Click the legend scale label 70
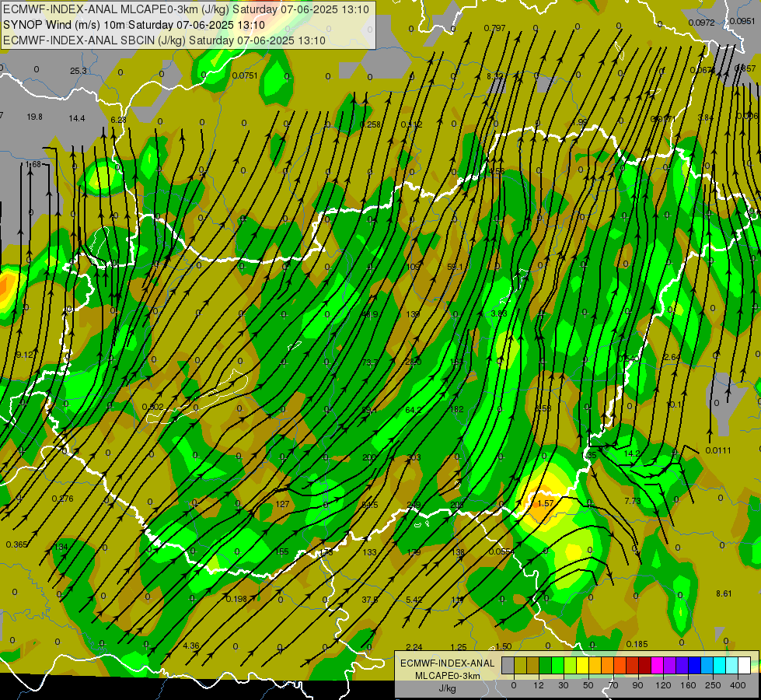Image resolution: width=761 pixels, height=700 pixels. click(x=613, y=685)
